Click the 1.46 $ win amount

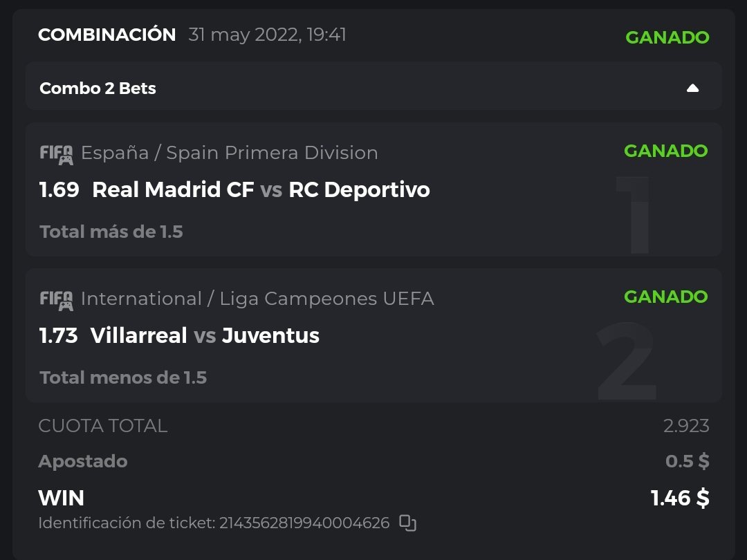click(680, 498)
